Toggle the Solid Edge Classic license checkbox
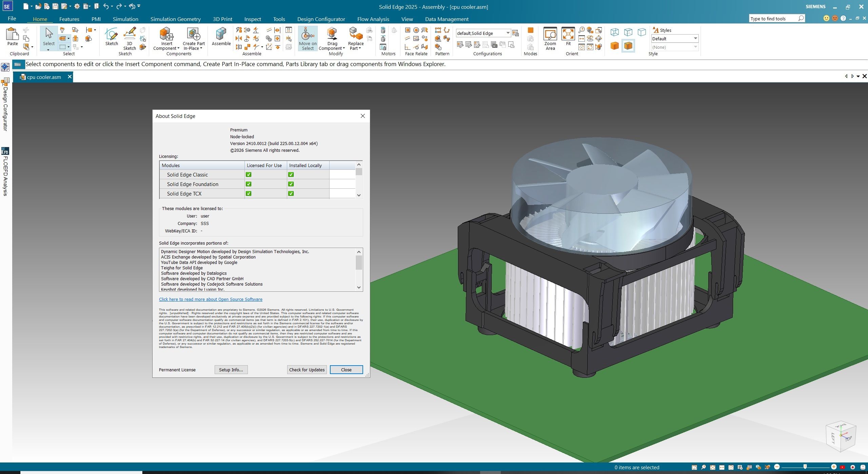This screenshot has height=474, width=868. (249, 174)
